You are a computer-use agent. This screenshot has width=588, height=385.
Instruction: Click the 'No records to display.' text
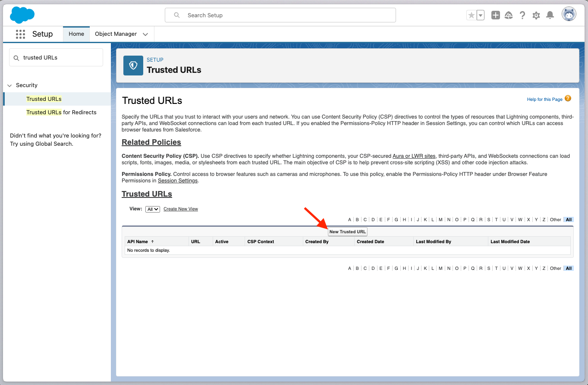148,250
